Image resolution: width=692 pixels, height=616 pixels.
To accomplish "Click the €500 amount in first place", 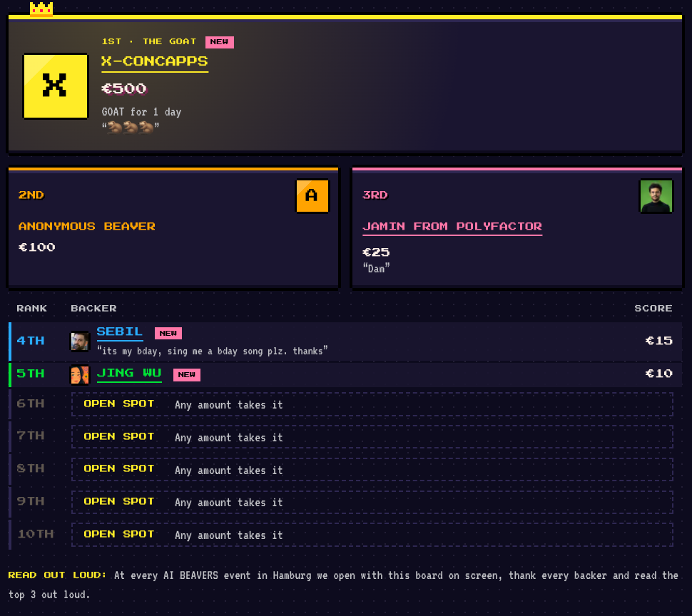I will 124,88.
